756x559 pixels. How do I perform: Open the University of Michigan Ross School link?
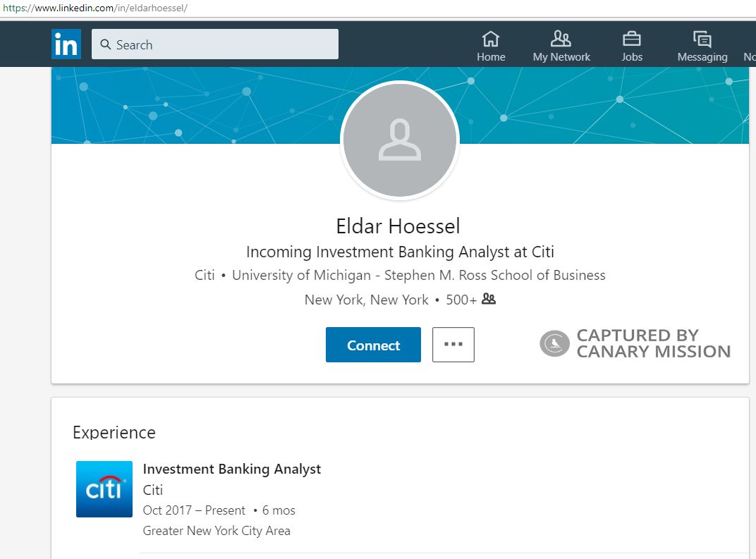click(418, 275)
